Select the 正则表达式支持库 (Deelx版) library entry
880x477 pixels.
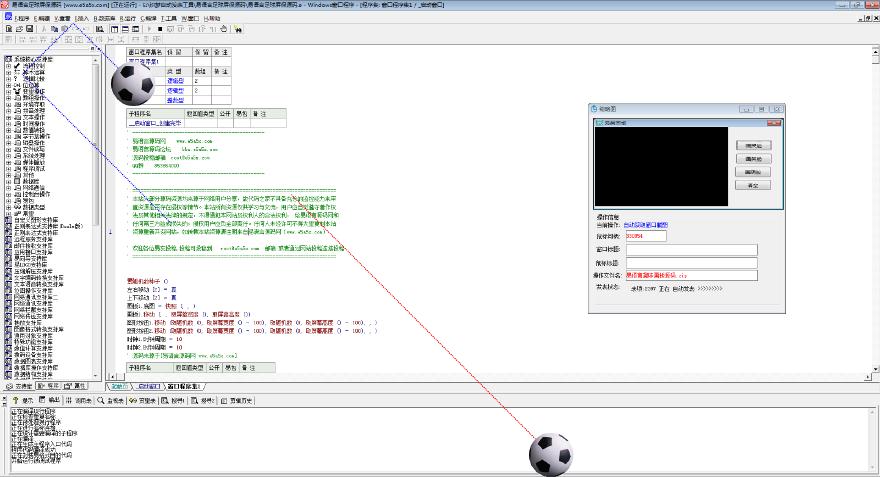pyautogui.click(x=48, y=226)
